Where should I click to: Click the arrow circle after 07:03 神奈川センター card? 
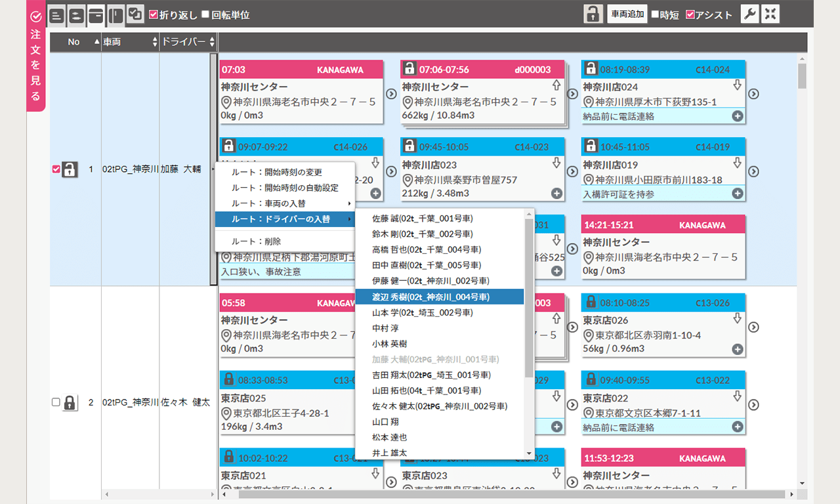pyautogui.click(x=391, y=94)
